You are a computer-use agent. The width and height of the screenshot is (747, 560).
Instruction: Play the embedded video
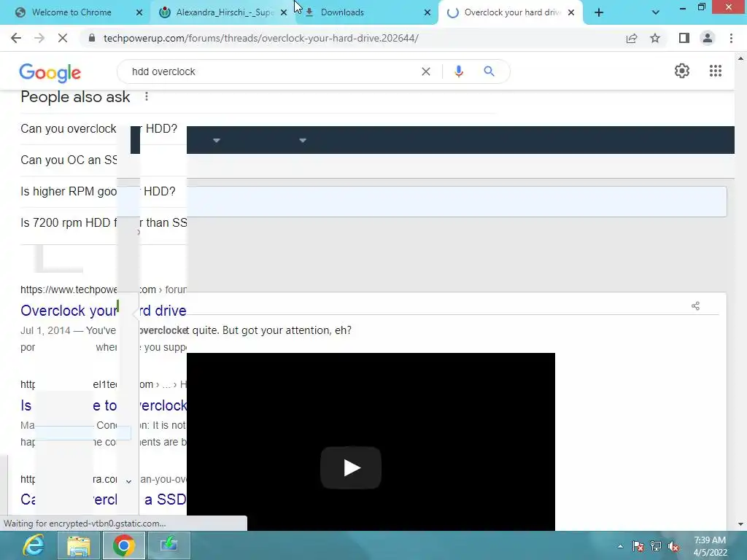click(x=351, y=467)
